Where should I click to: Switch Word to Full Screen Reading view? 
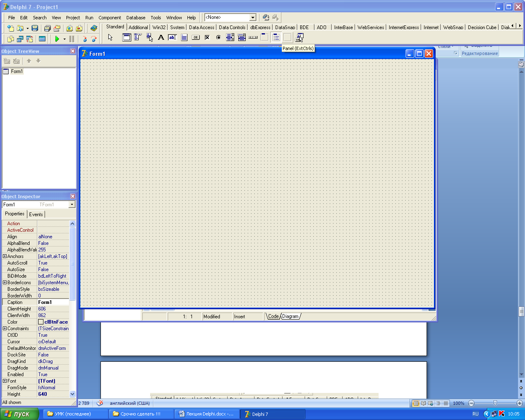423,403
